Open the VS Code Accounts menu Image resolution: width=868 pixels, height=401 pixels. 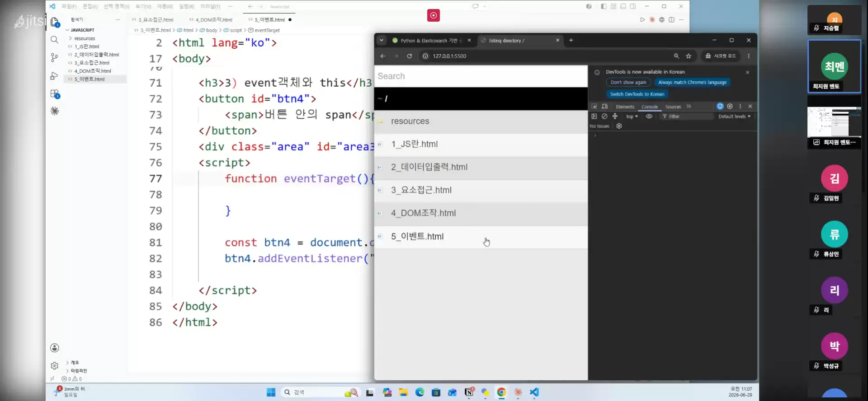click(x=55, y=348)
